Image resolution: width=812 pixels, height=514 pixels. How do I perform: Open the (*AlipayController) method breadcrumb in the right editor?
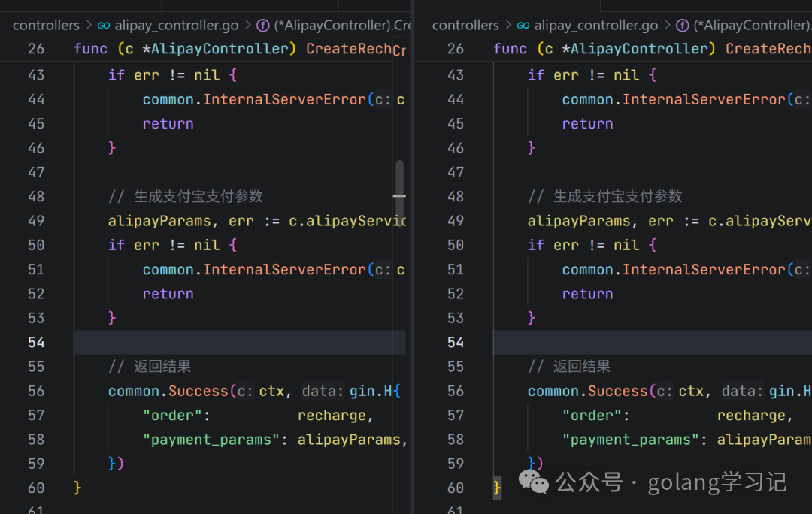click(753, 25)
